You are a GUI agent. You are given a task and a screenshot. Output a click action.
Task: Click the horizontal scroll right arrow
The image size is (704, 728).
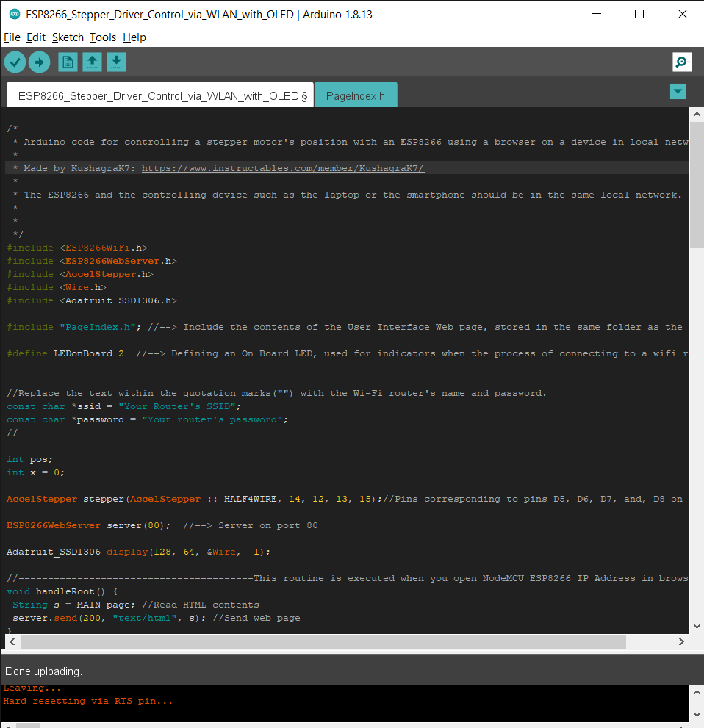coord(681,641)
